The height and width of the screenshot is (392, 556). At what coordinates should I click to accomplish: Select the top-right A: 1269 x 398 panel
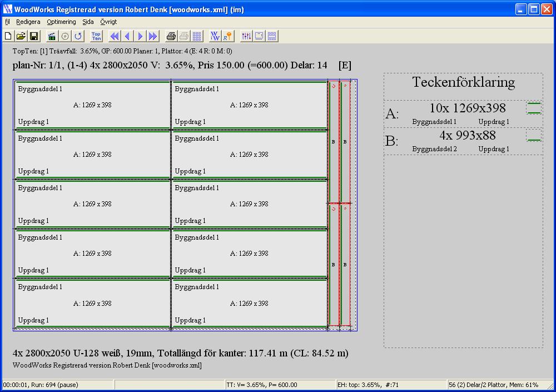tap(249, 105)
